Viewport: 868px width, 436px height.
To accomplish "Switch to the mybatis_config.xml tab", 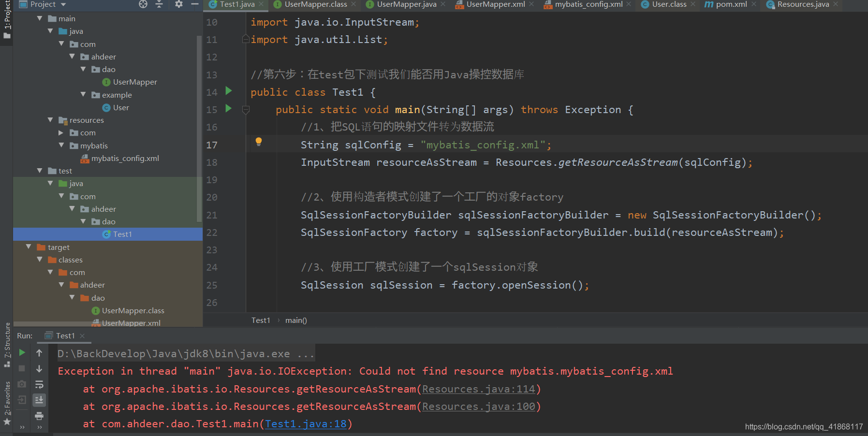I will coord(588,4).
